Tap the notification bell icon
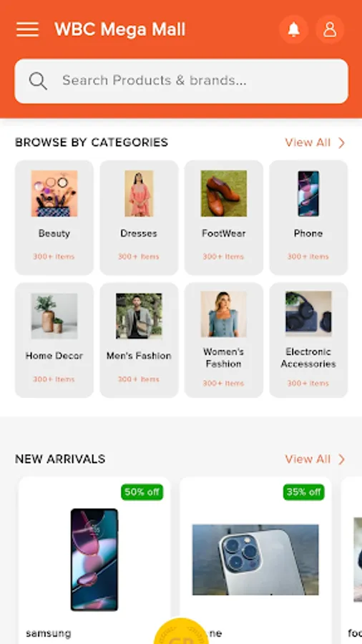Viewport: 362px width, 644px height. [293, 29]
